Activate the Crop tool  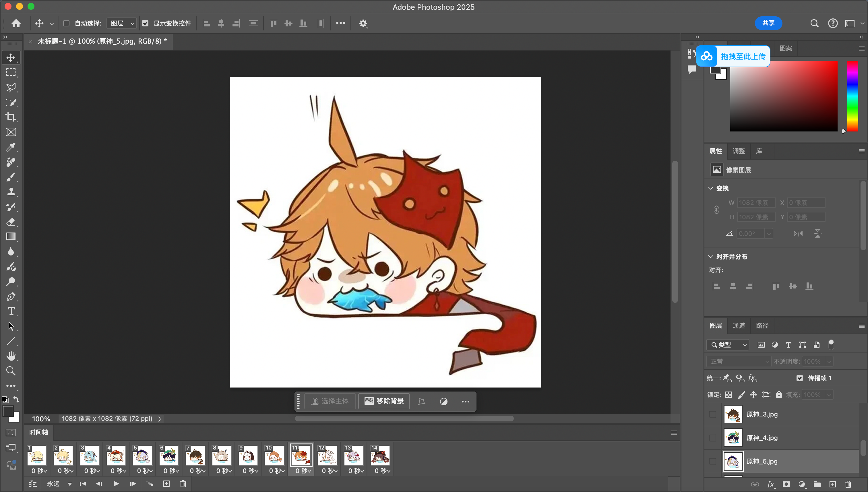pyautogui.click(x=11, y=117)
